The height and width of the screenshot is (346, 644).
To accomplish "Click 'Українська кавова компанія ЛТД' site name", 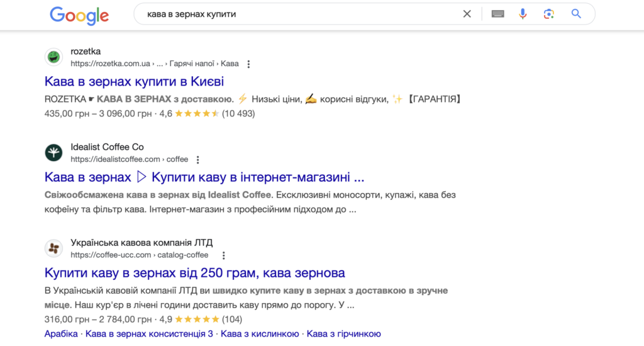I will (142, 243).
